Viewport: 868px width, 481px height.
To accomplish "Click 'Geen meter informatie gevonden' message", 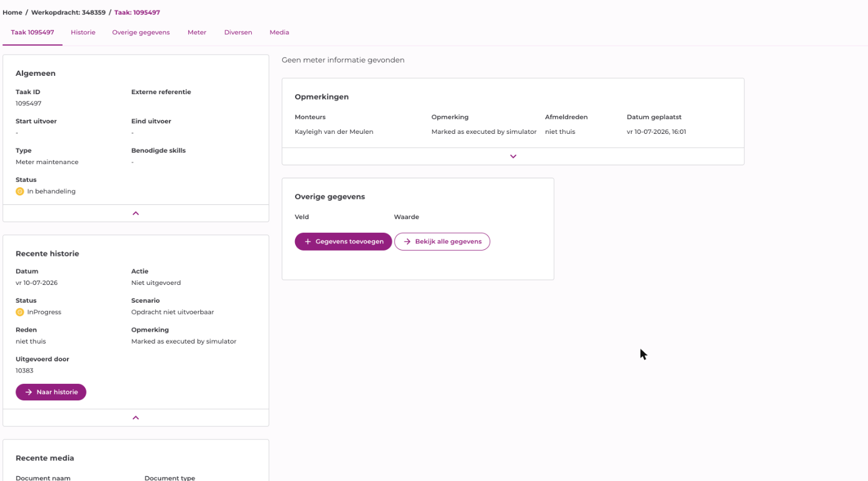I will 343,60.
